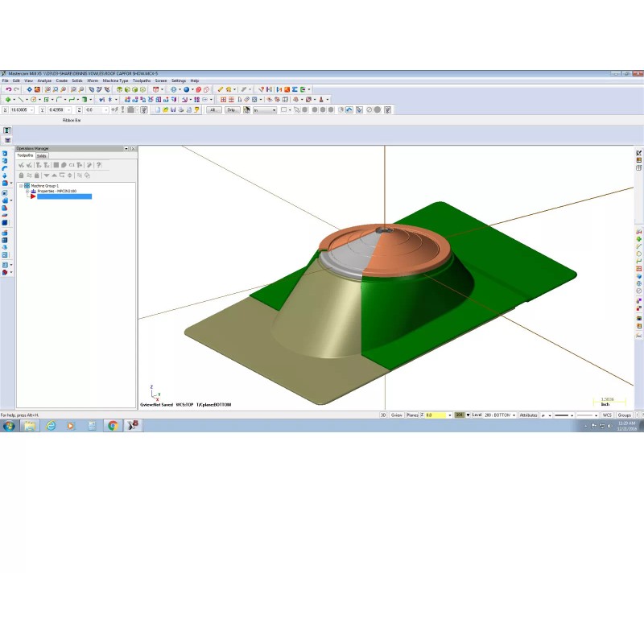Screen dimensions: 644x644
Task: Click the Regenerate operations icon with checkmarks
Action: tap(39, 165)
